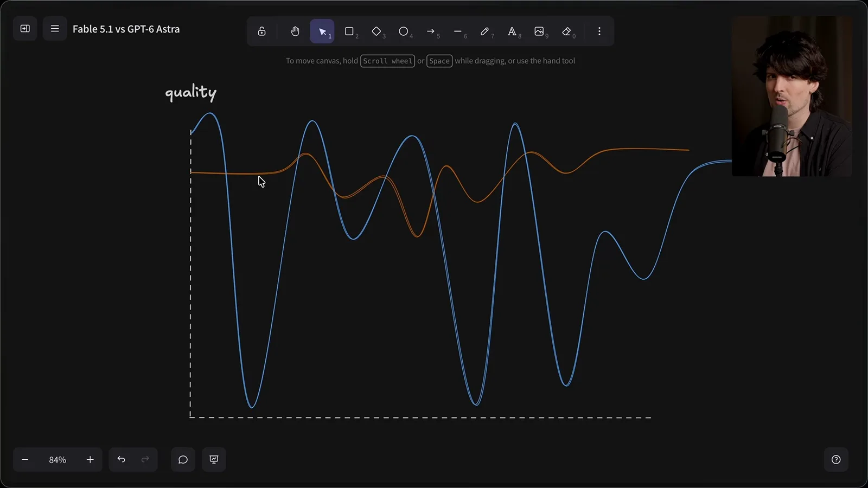868x488 pixels.
Task: Select the Ellipse tool
Action: [404, 31]
